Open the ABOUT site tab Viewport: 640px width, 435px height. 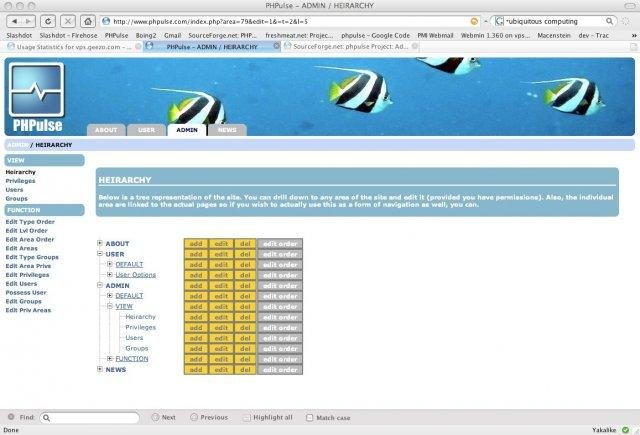pyautogui.click(x=106, y=130)
